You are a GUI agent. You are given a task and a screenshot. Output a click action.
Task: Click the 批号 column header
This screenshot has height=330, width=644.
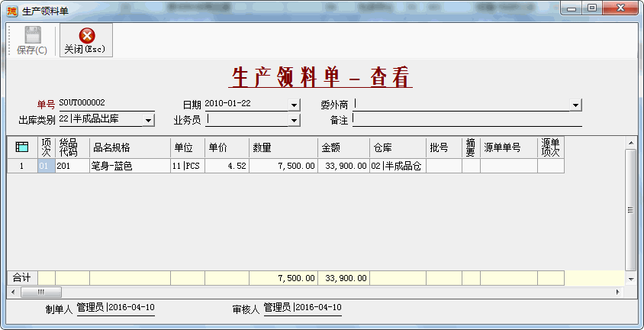pyautogui.click(x=444, y=147)
